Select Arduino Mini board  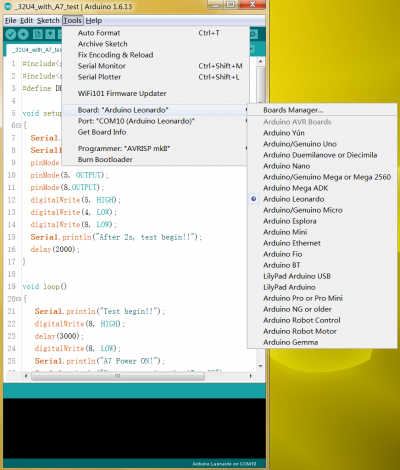[322, 232]
